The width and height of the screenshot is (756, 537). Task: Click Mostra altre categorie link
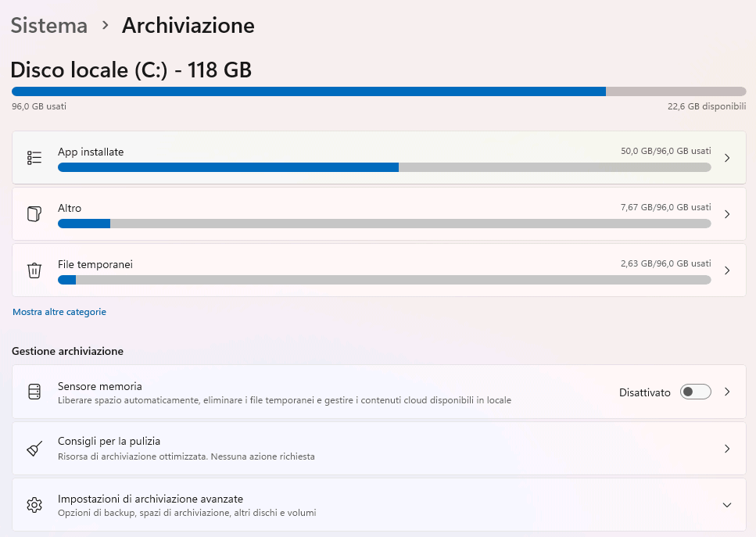59,312
